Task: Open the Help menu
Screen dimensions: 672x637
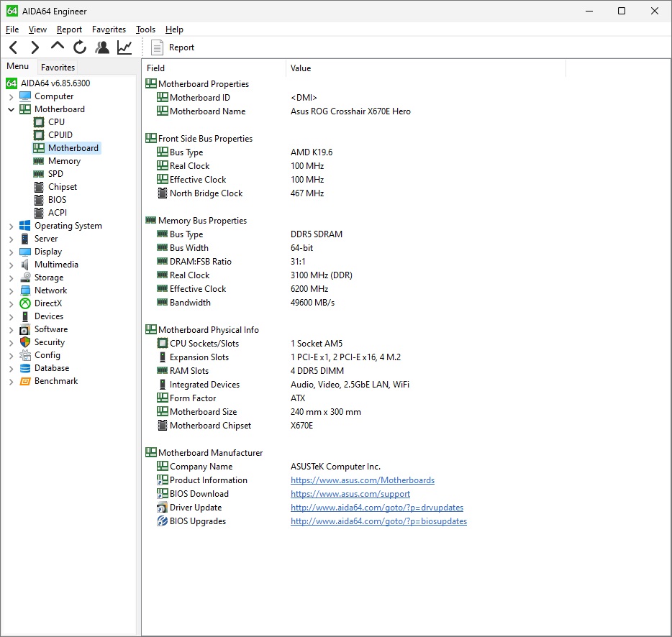Action: [174, 29]
